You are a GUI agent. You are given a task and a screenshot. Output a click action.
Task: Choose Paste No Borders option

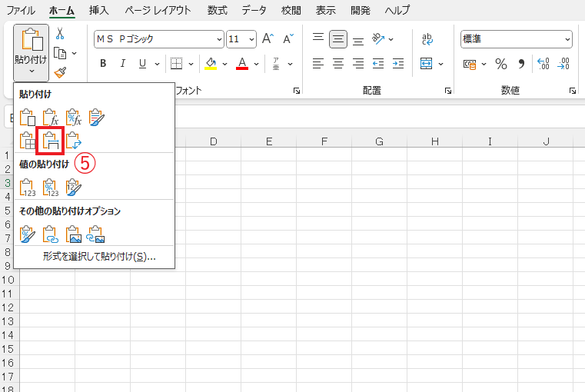[x=28, y=141]
